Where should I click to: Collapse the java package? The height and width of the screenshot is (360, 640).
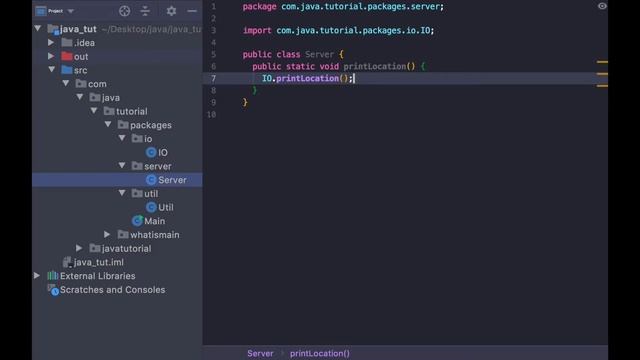tap(80, 97)
